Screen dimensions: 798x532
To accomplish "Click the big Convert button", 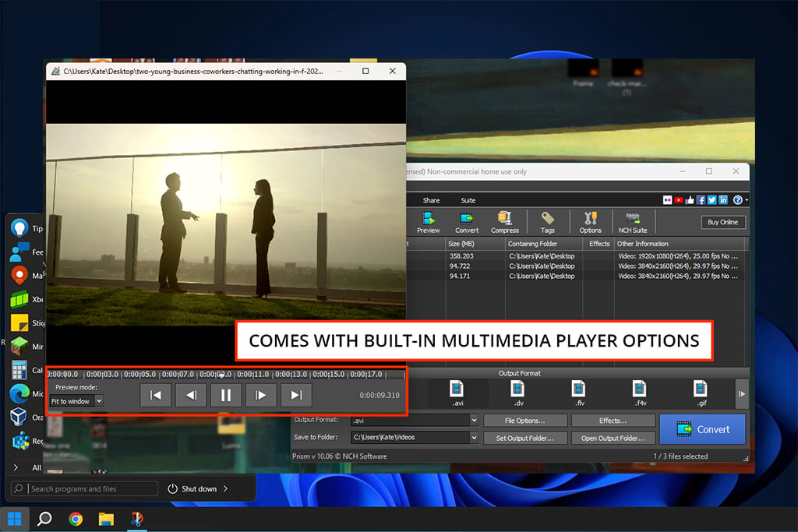I will point(702,429).
